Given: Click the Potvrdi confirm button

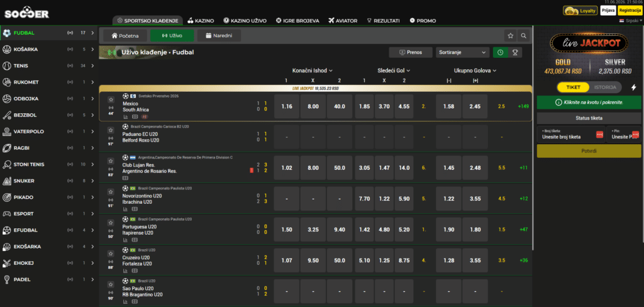Looking at the screenshot, I should click(589, 151).
